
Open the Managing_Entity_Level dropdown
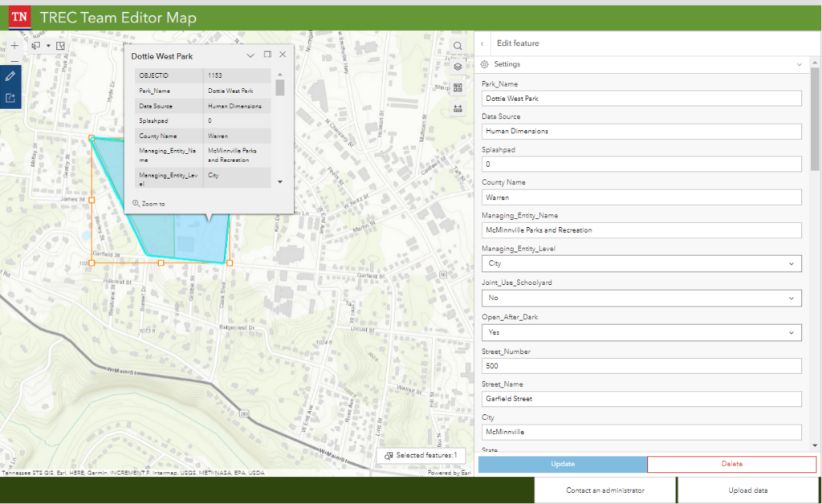click(x=641, y=263)
